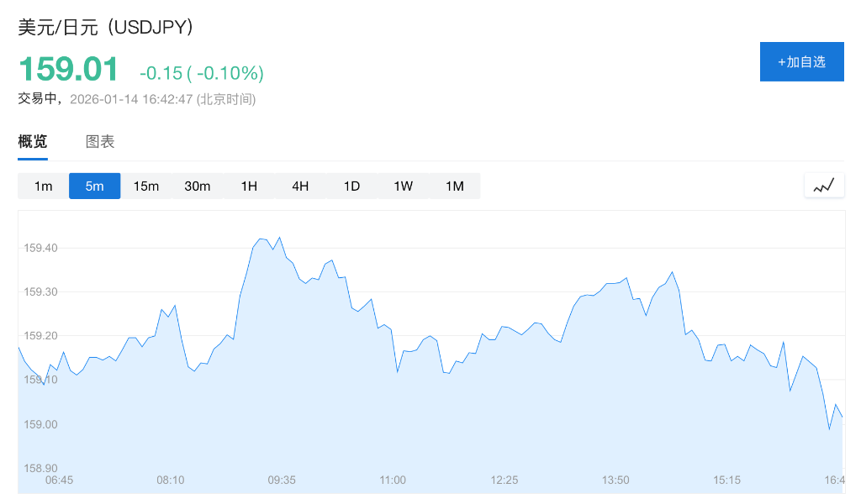The image size is (861, 504).
Task: Click the line chart type icon
Action: pos(824,186)
